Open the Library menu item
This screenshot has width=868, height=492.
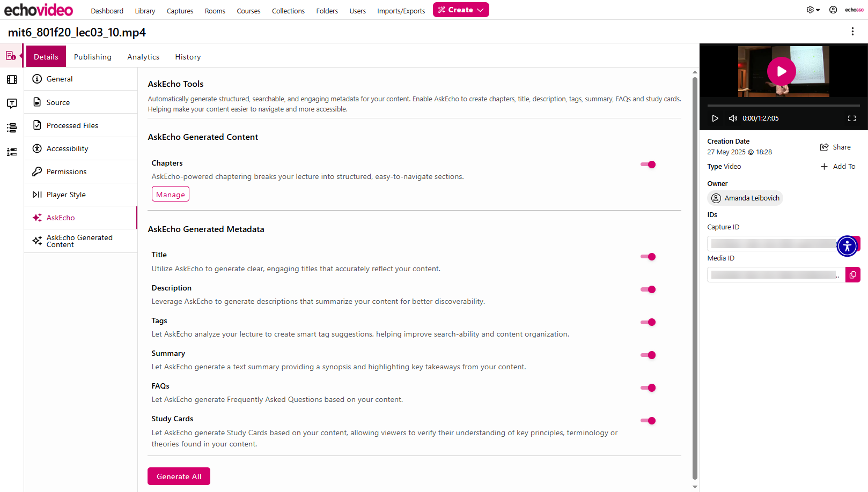pyautogui.click(x=145, y=11)
